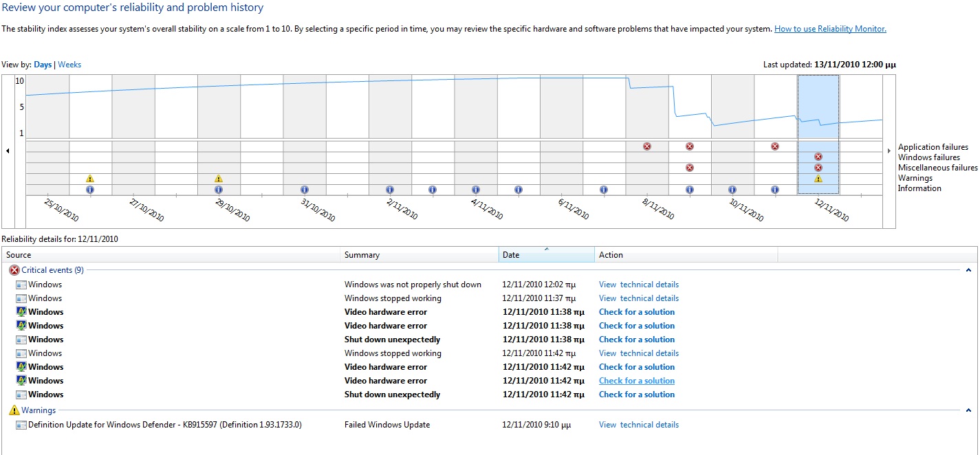Click information icon for 2/11/2010
The height and width of the screenshot is (455, 980).
(x=390, y=190)
